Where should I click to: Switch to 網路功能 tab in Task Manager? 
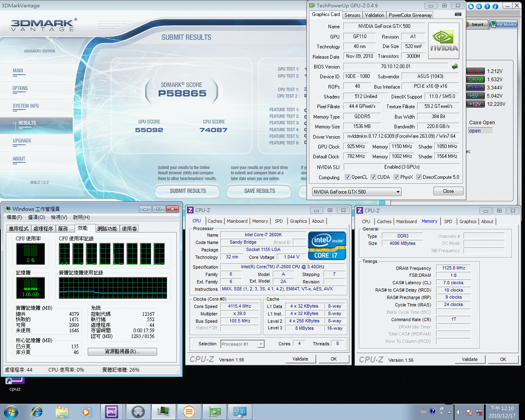point(107,229)
